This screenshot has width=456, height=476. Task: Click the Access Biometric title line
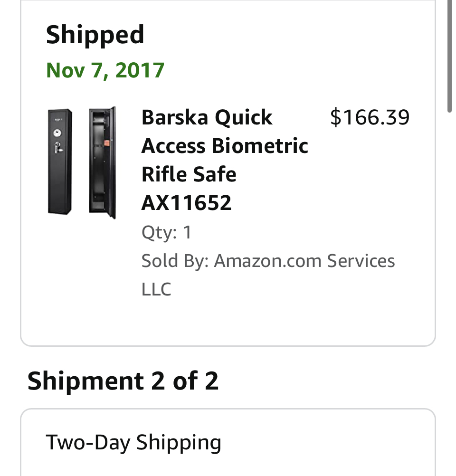click(x=225, y=146)
